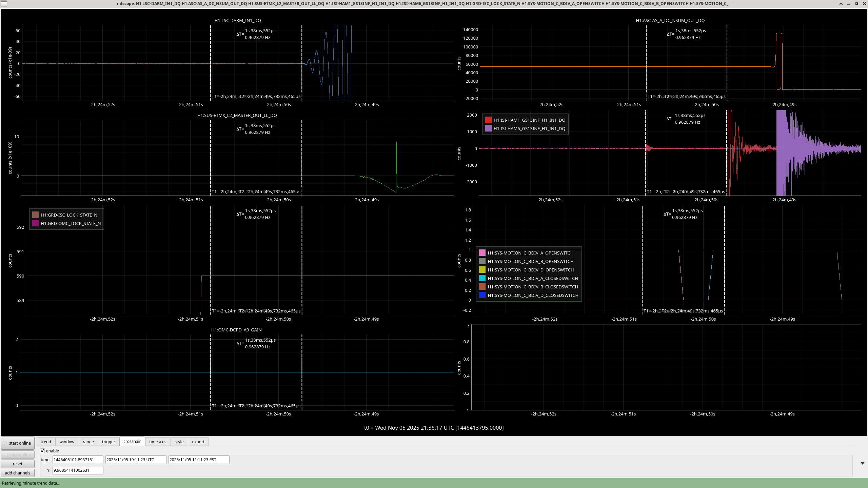Screen dimensions: 868x488
Task: Toggle the blue BDIV_D_CLOSEDSWITCH legend entry
Action: pos(482,295)
